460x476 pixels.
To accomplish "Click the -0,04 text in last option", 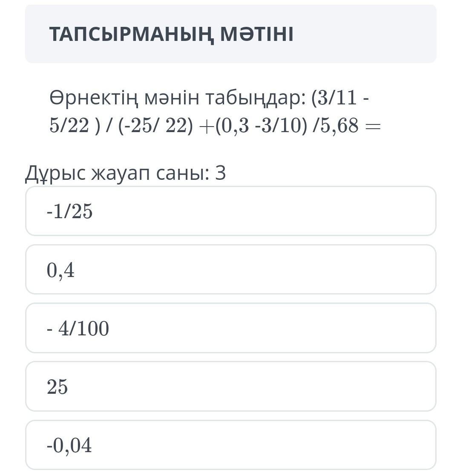I will tap(69, 445).
